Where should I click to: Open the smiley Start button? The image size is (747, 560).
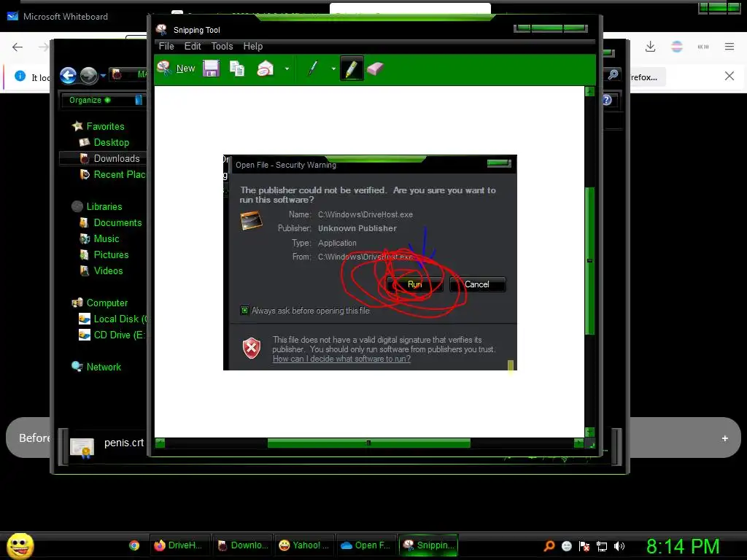(x=20, y=545)
